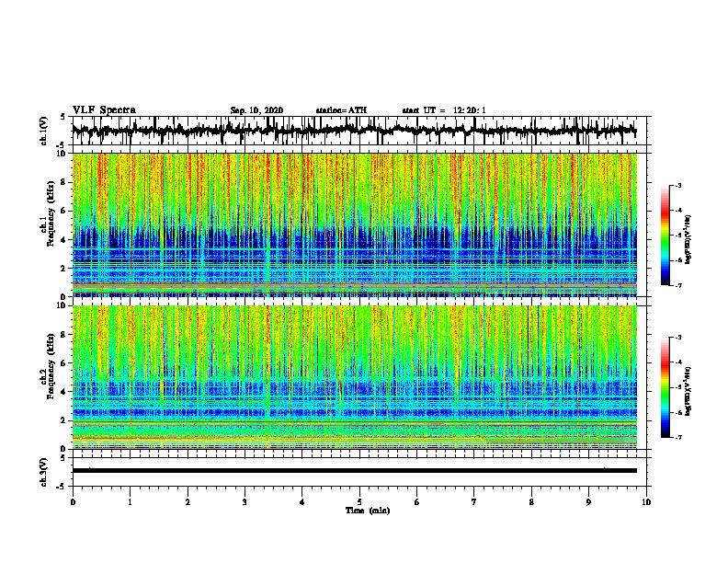The image size is (728, 563).
Task: Click the "6" tick on ch.2 frequency axis
Action: (64, 362)
